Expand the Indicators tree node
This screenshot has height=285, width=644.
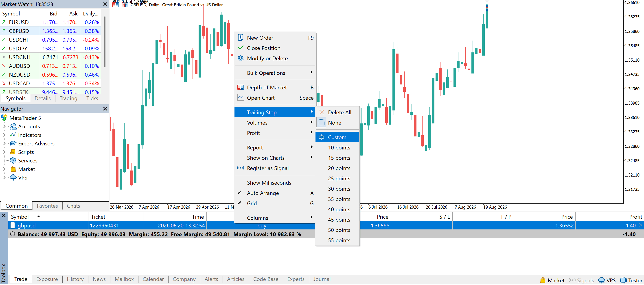click(4, 135)
